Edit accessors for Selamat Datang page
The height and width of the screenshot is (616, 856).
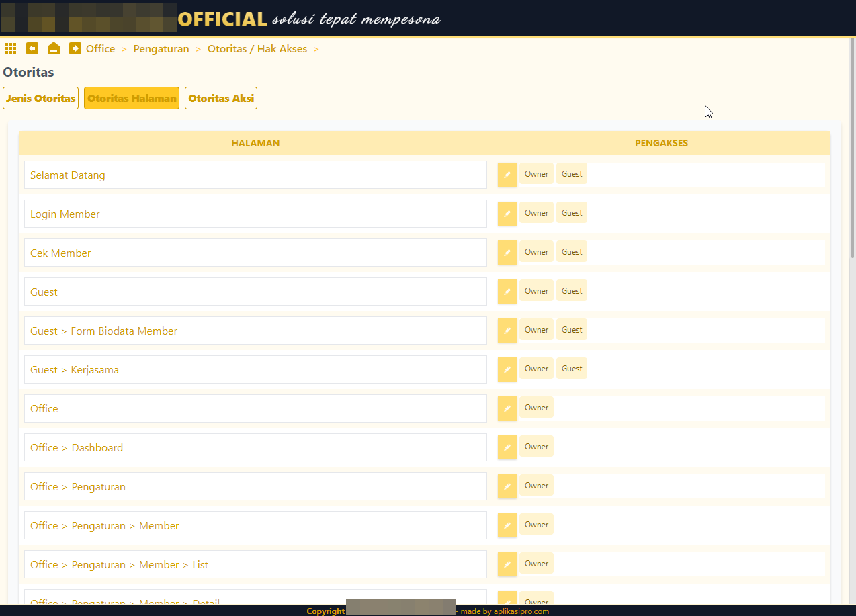click(x=507, y=175)
